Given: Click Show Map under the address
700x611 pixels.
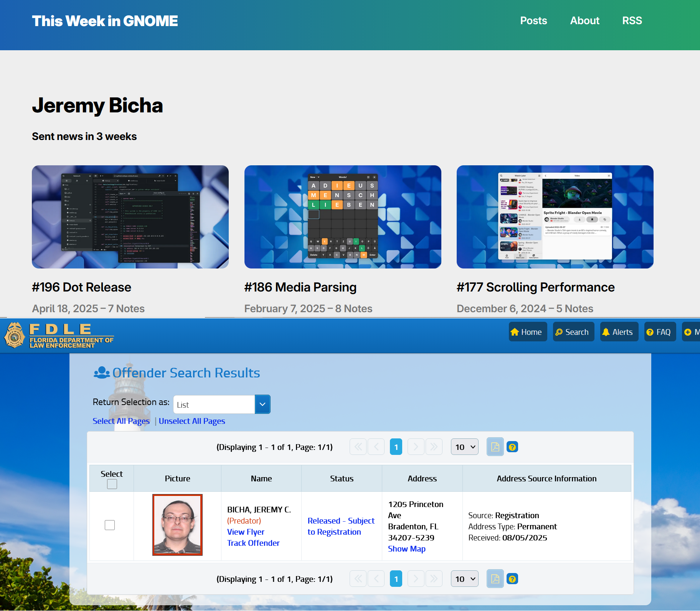Looking at the screenshot, I should (x=407, y=549).
